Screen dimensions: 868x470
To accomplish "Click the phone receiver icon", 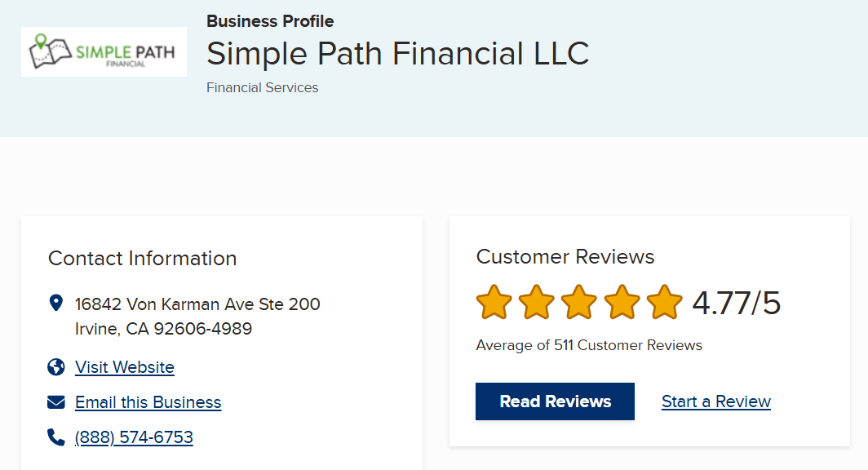I will pos(55,437).
